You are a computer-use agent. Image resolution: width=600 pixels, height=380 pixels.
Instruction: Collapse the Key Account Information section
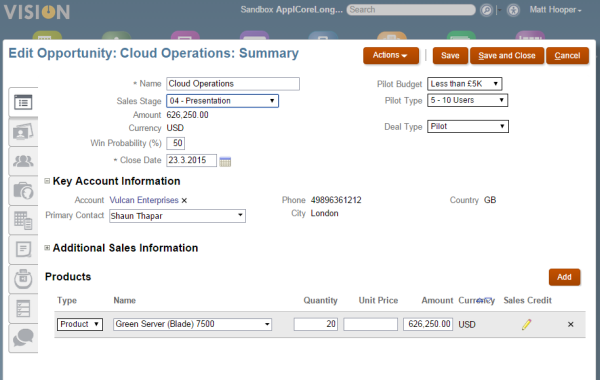[47, 181]
